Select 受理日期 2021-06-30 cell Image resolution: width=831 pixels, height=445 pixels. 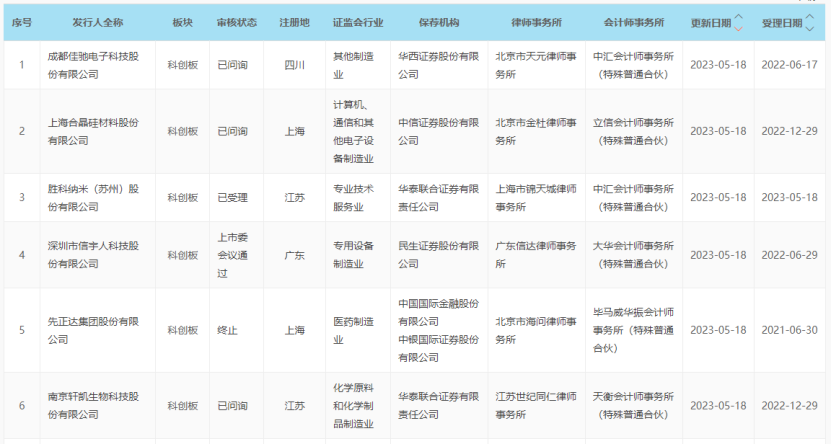click(790, 330)
